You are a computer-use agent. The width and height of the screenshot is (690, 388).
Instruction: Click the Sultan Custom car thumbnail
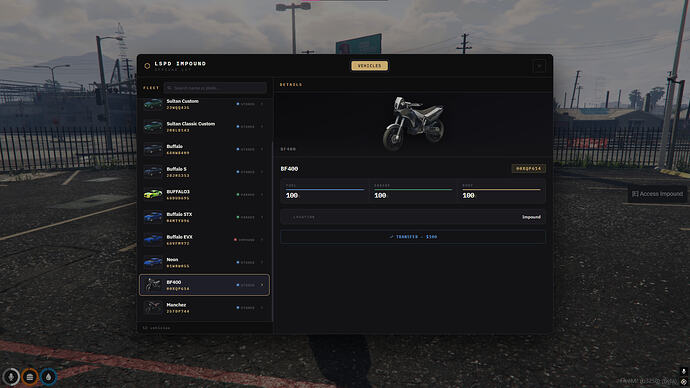click(x=153, y=104)
